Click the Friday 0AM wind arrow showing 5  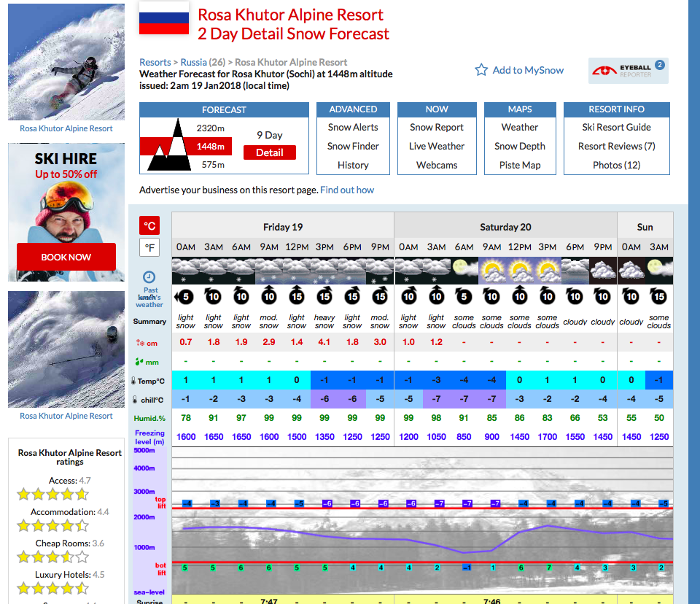click(184, 296)
